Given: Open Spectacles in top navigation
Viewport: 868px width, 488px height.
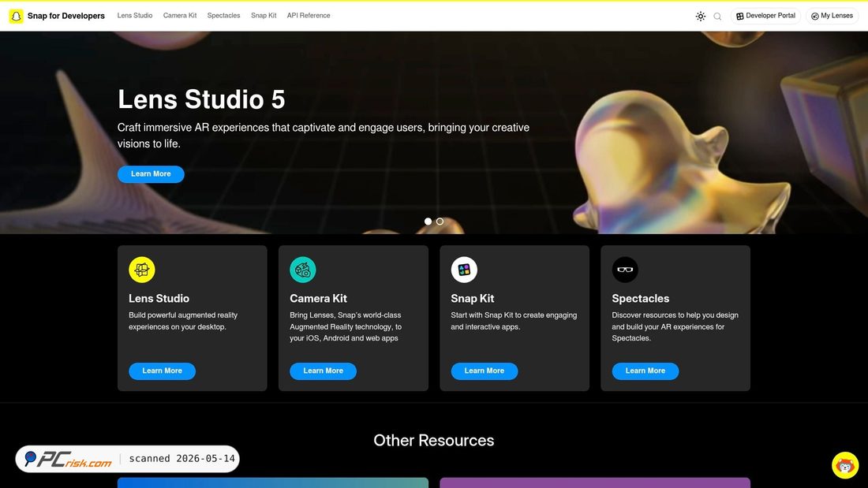Looking at the screenshot, I should tap(223, 16).
